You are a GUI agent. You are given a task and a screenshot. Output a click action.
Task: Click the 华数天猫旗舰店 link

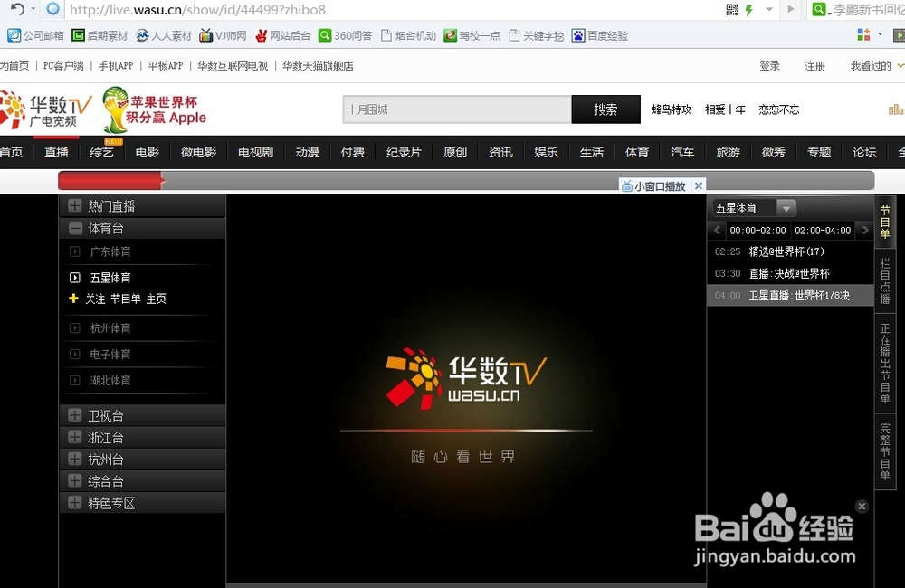tap(318, 66)
